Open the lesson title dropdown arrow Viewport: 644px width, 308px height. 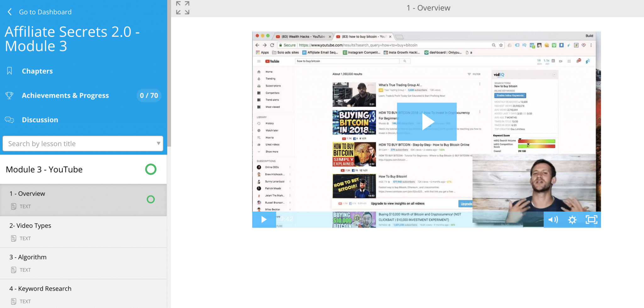158,144
